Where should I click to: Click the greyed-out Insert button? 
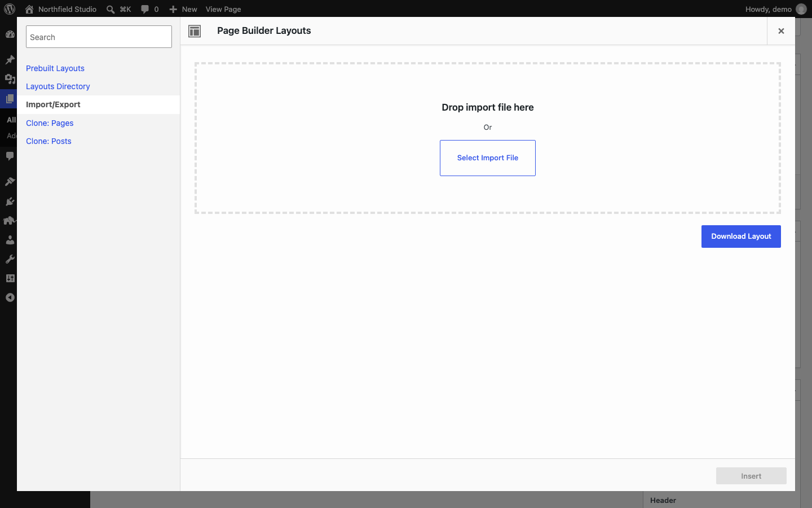point(751,476)
